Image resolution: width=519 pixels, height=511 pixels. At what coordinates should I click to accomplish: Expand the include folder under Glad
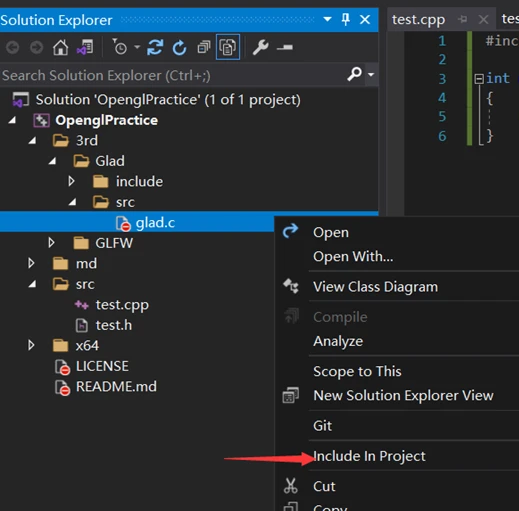click(x=71, y=181)
